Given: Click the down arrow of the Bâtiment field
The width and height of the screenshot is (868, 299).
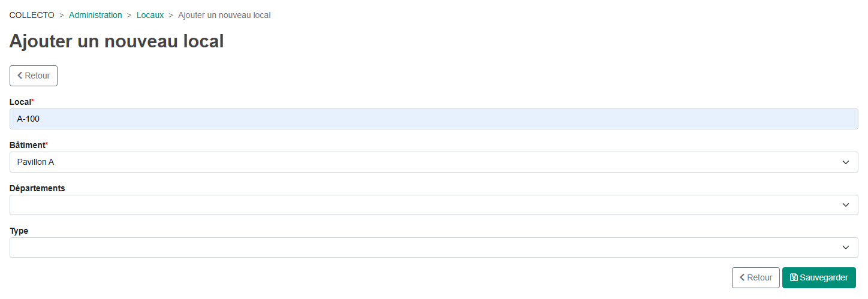Looking at the screenshot, I should coord(845,162).
